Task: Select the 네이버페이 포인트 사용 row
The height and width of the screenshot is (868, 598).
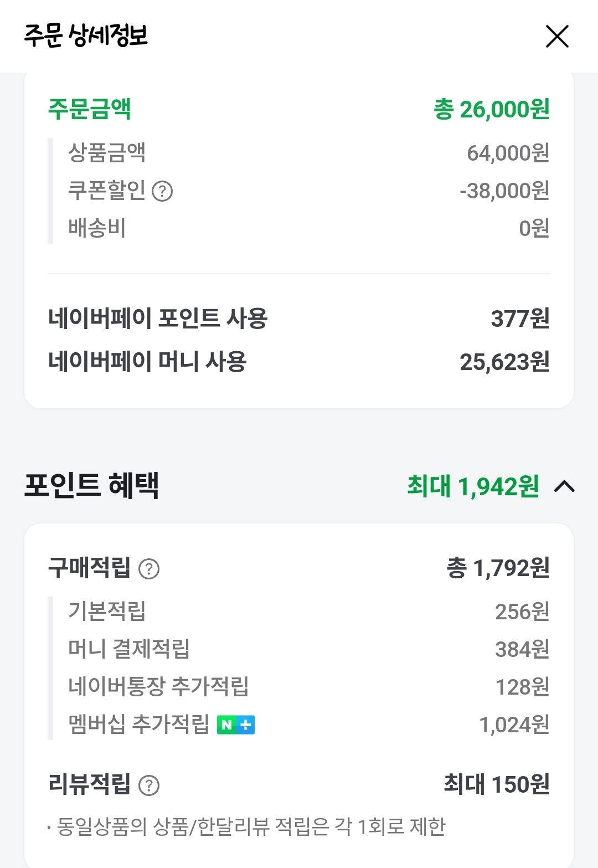Action: [158, 319]
